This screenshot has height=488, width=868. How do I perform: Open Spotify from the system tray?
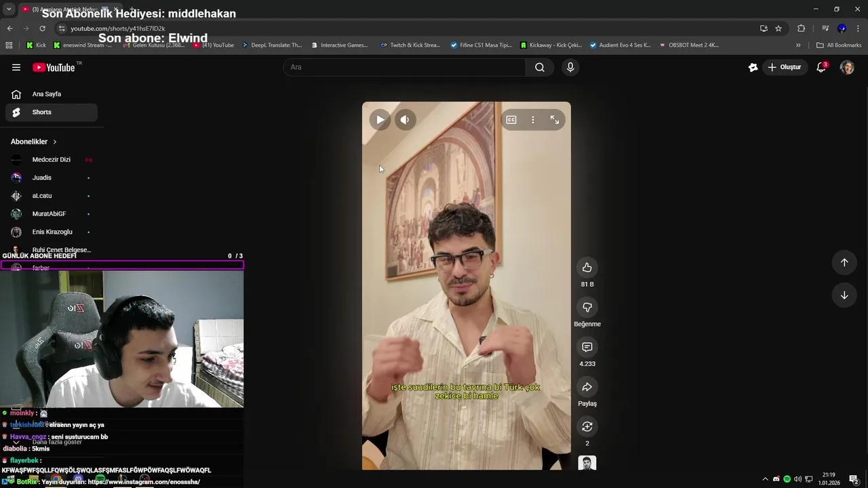(787, 479)
